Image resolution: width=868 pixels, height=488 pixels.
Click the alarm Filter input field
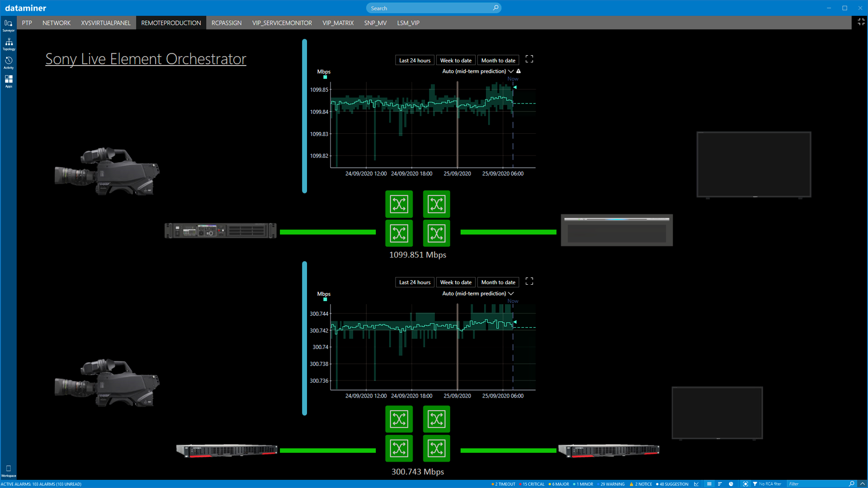[x=817, y=484]
